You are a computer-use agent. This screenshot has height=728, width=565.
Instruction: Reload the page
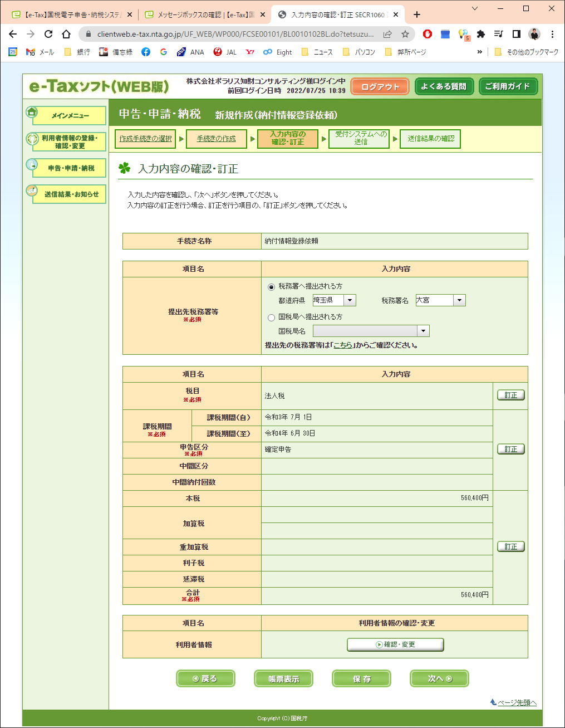(48, 34)
